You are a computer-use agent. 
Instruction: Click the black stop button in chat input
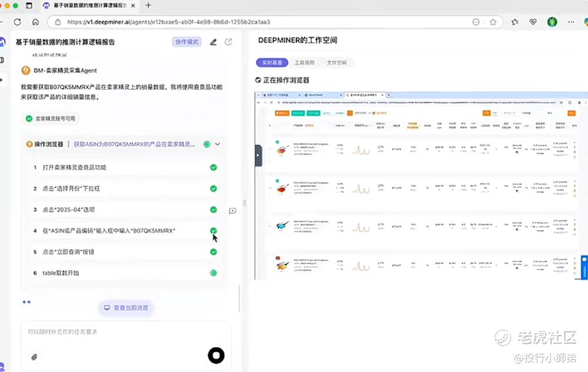[x=216, y=355]
